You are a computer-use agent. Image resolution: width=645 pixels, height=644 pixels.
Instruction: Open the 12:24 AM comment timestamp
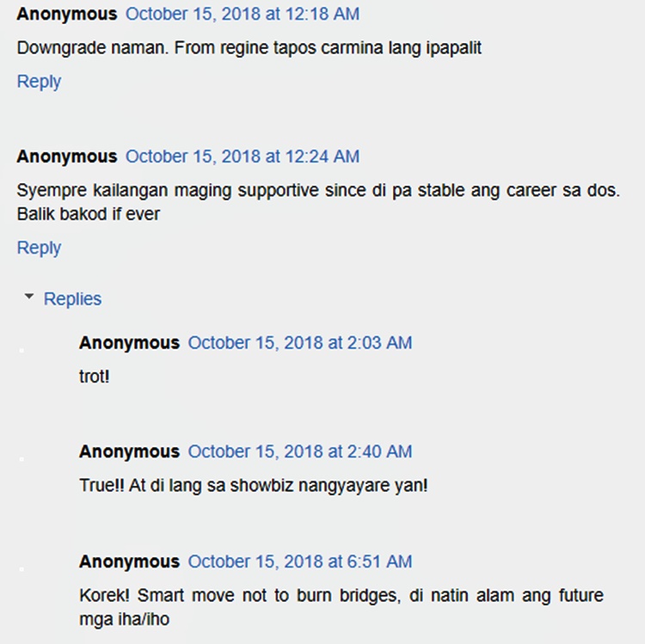[243, 156]
